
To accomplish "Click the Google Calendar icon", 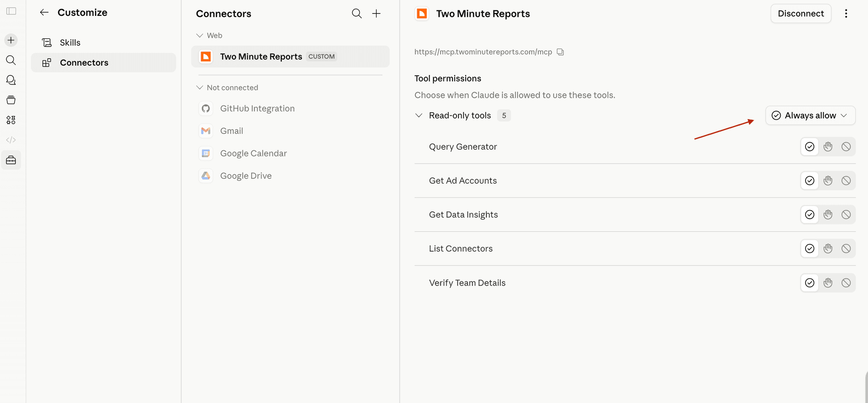I will click(206, 153).
